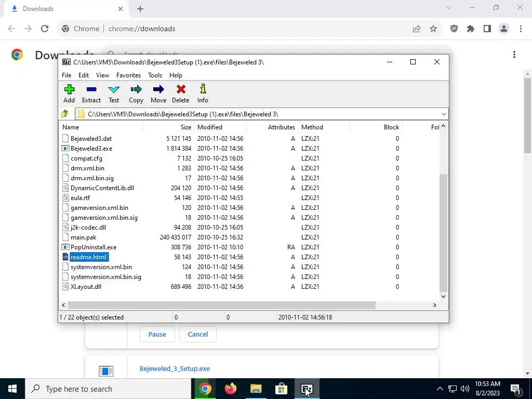The width and height of the screenshot is (532, 399).
Task: Click the Extract toolbar icon
Action: (x=91, y=89)
